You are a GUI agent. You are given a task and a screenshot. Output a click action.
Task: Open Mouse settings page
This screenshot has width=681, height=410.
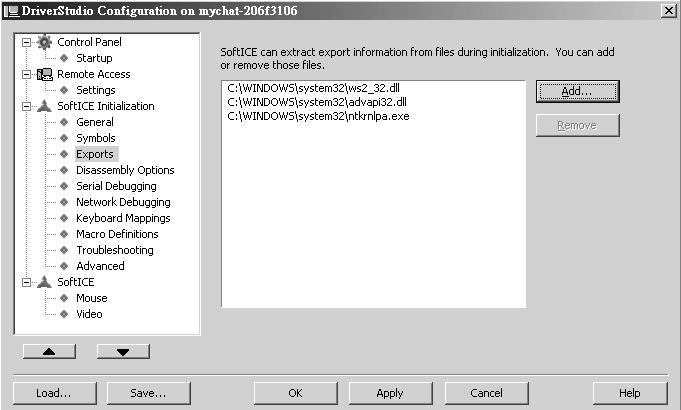click(92, 298)
